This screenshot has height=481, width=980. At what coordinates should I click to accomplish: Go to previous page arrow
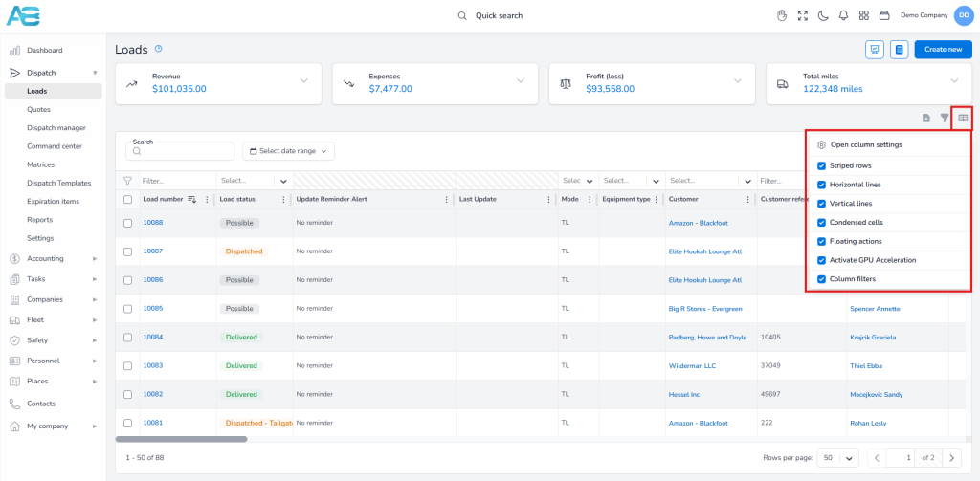[877, 458]
